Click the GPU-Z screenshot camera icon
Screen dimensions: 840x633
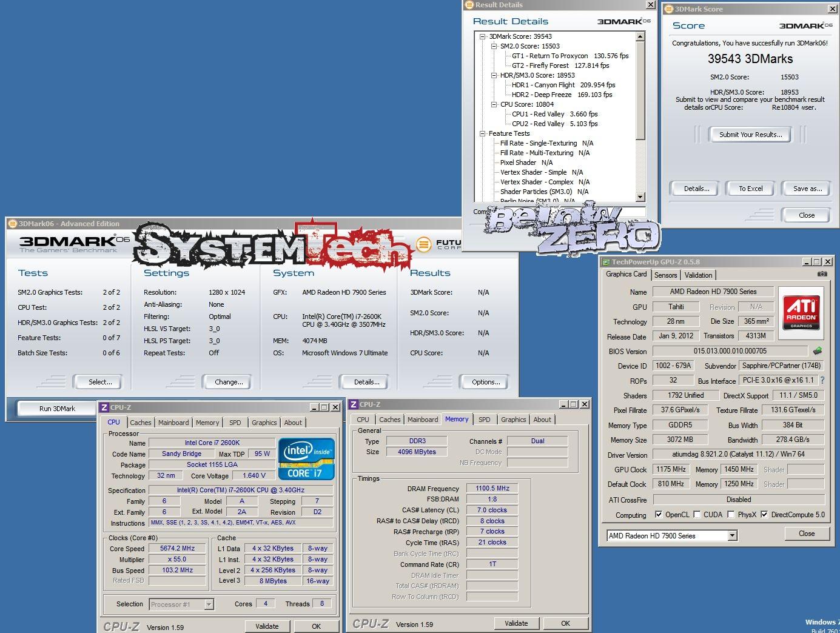click(822, 274)
